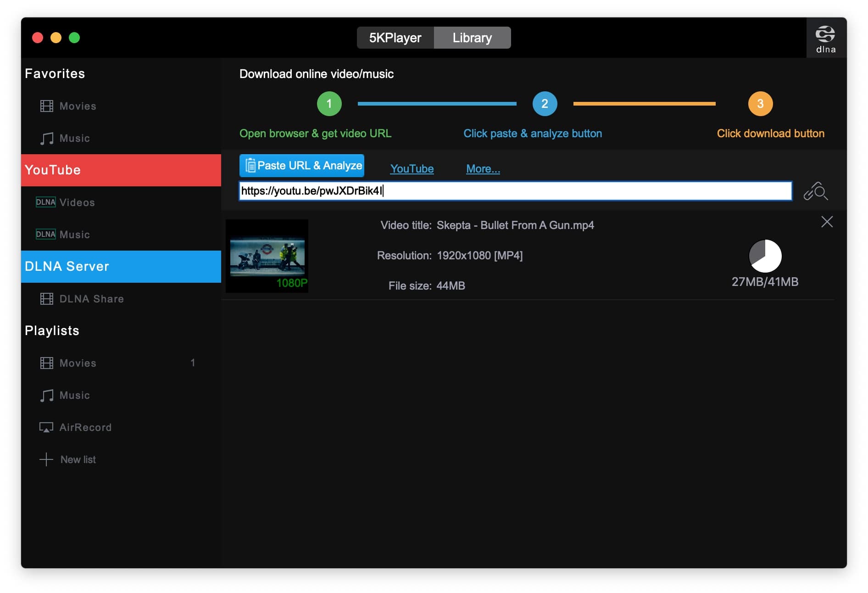Click the Click download button step text
The width and height of the screenshot is (868, 593).
[x=771, y=134]
